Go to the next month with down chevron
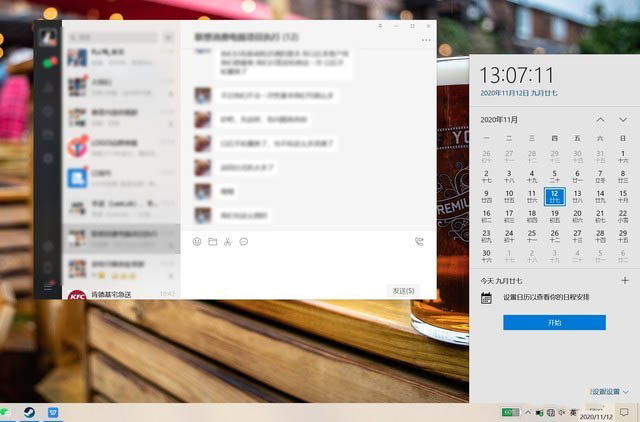 (623, 120)
